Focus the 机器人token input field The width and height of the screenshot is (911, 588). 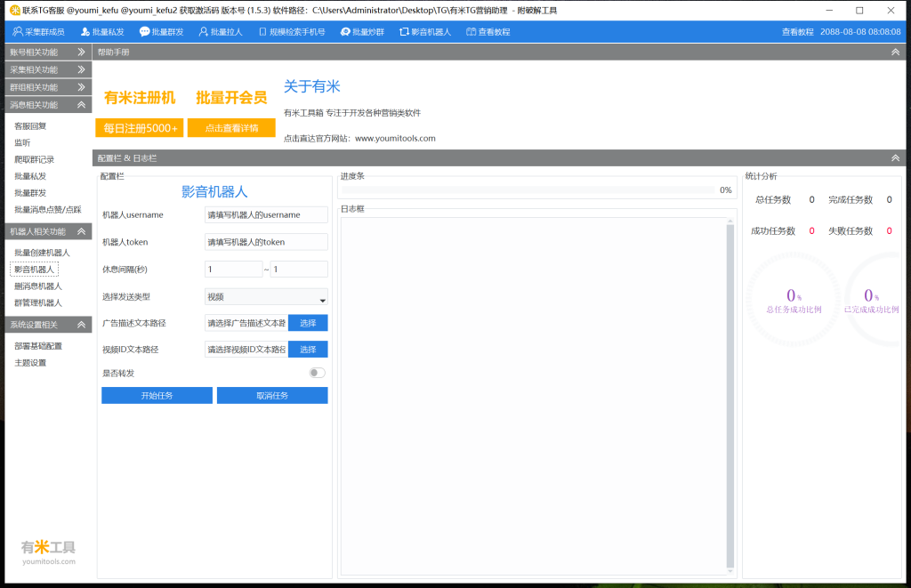266,242
